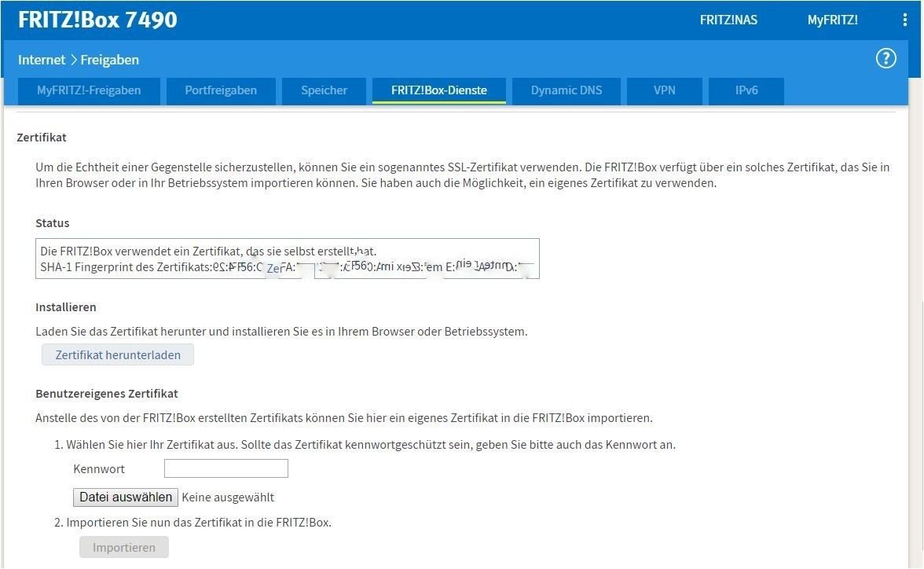Switch to the Portfreigaben tab
Image resolution: width=924 pixels, height=569 pixels.
[x=221, y=91]
